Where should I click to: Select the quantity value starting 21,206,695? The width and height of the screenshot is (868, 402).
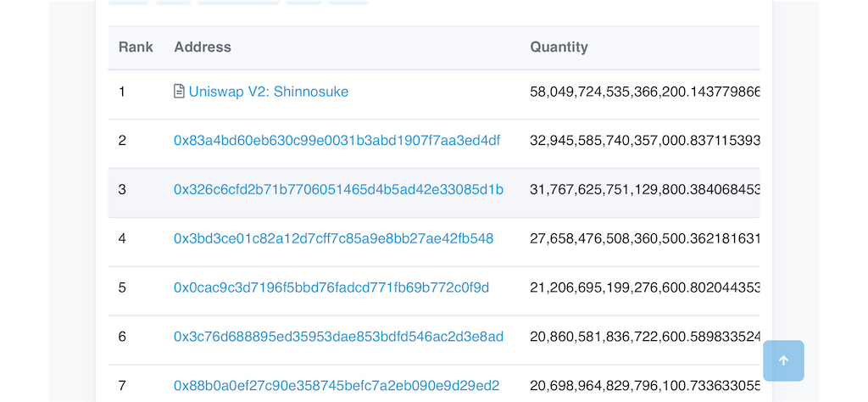coord(645,288)
